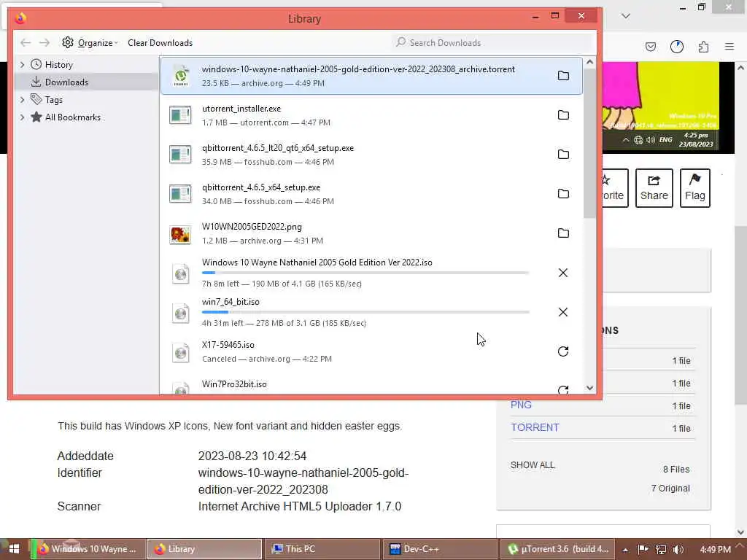Retry the Win7Pro32bit.iso download

[563, 390]
